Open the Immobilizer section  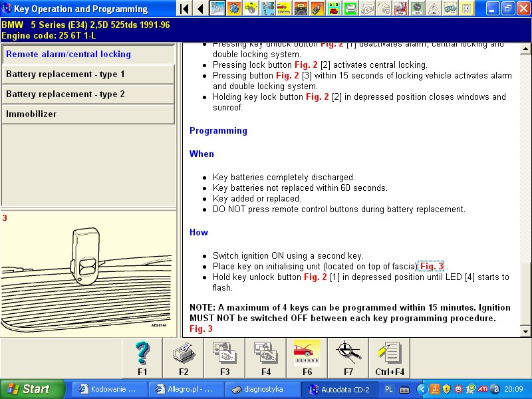click(88, 114)
